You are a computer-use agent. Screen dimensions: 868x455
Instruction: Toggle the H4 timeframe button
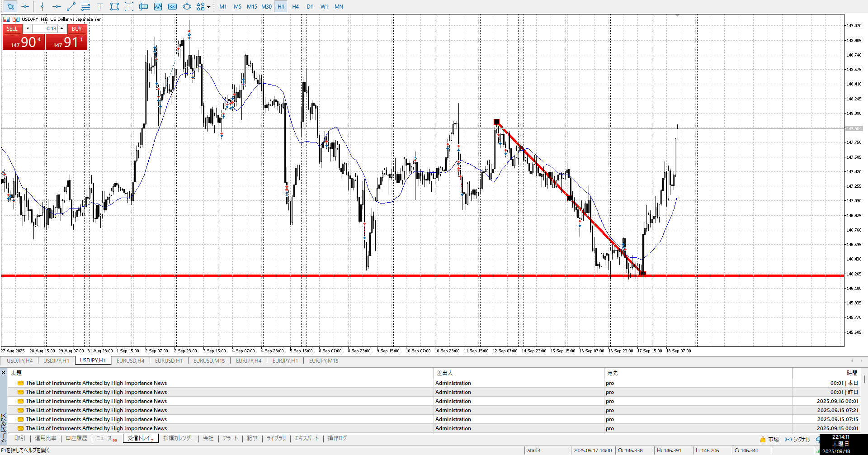tap(295, 6)
